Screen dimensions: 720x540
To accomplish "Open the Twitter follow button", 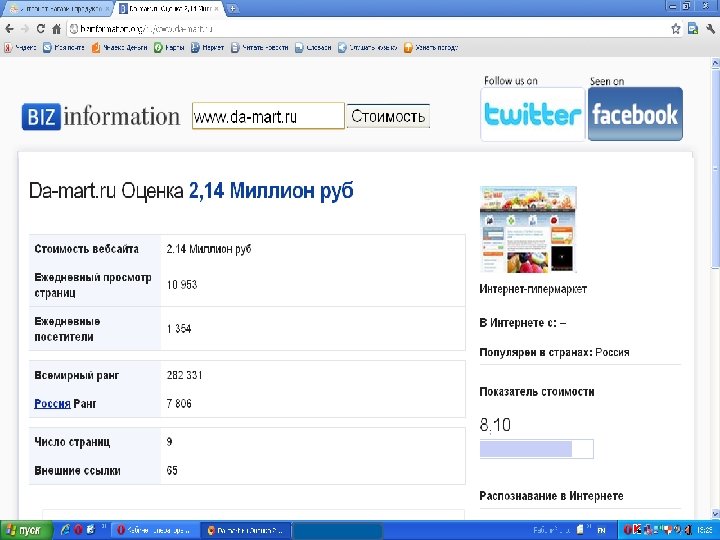I will [x=533, y=114].
